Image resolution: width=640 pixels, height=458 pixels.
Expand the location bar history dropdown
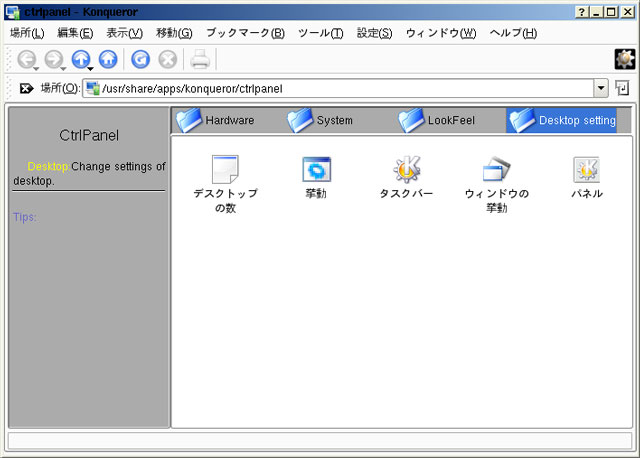tap(604, 89)
